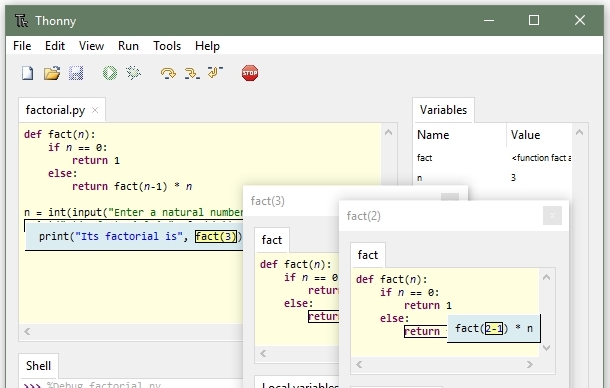This screenshot has width=610, height=388.
Task: Click the 'else:' line in main editor
Action: [x=63, y=173]
